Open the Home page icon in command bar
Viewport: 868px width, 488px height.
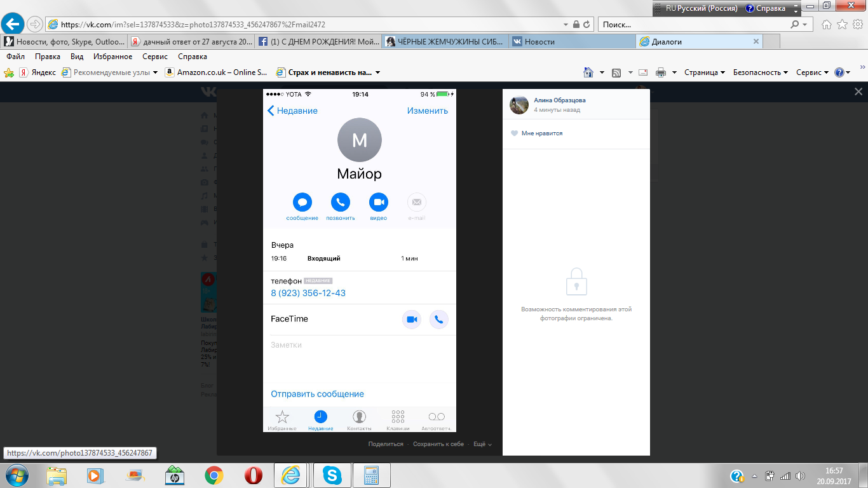[x=588, y=72]
